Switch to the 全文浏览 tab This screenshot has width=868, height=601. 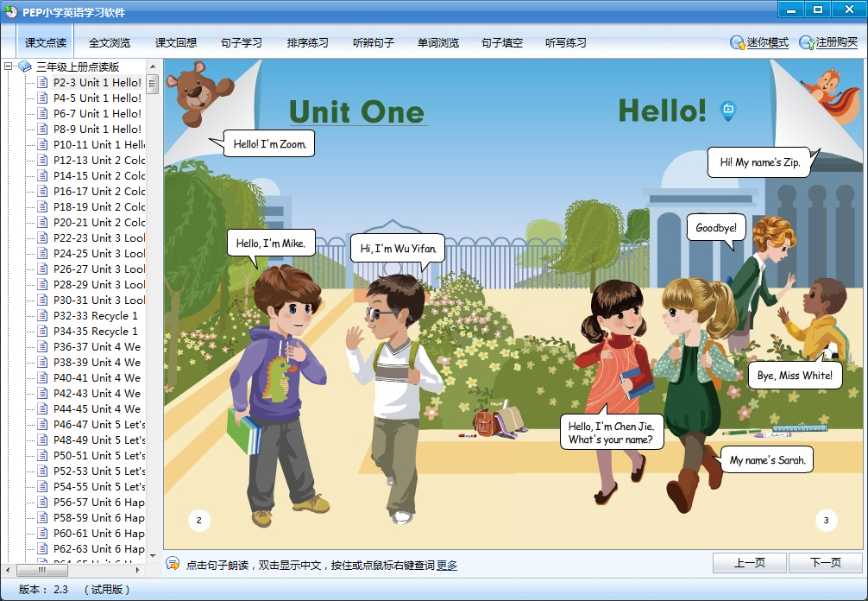coord(110,42)
